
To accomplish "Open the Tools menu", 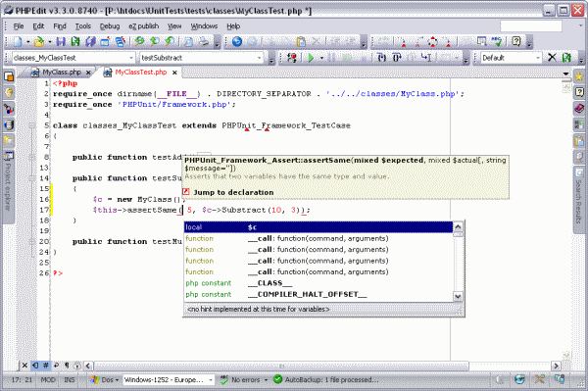I will click(83, 26).
